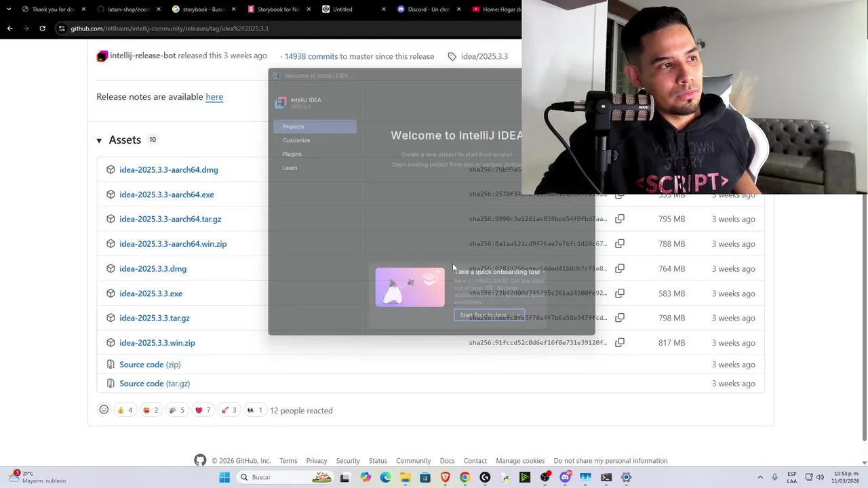Open release notes 'here' link
868x488 pixels.
(x=214, y=97)
